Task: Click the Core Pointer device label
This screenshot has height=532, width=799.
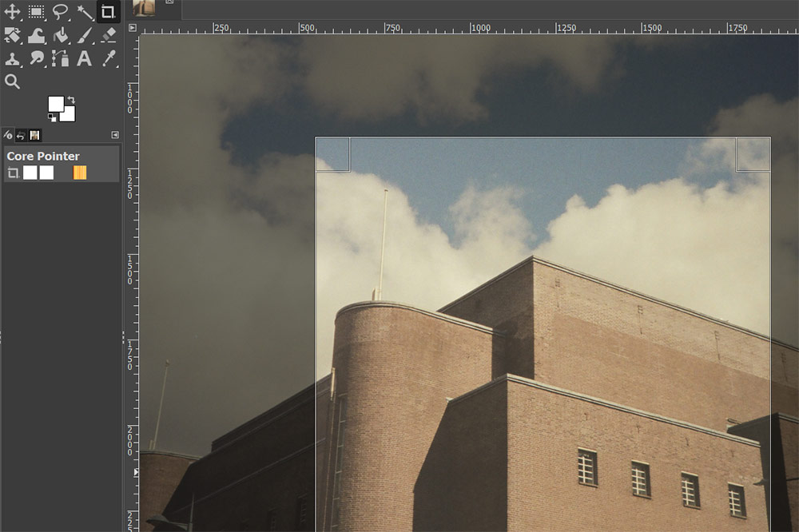Action: (43, 156)
